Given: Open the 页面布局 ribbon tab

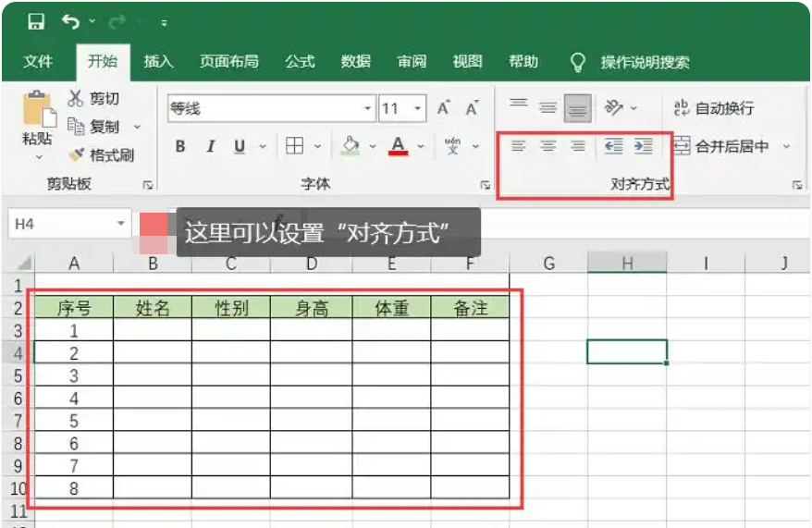Looking at the screenshot, I should (228, 62).
